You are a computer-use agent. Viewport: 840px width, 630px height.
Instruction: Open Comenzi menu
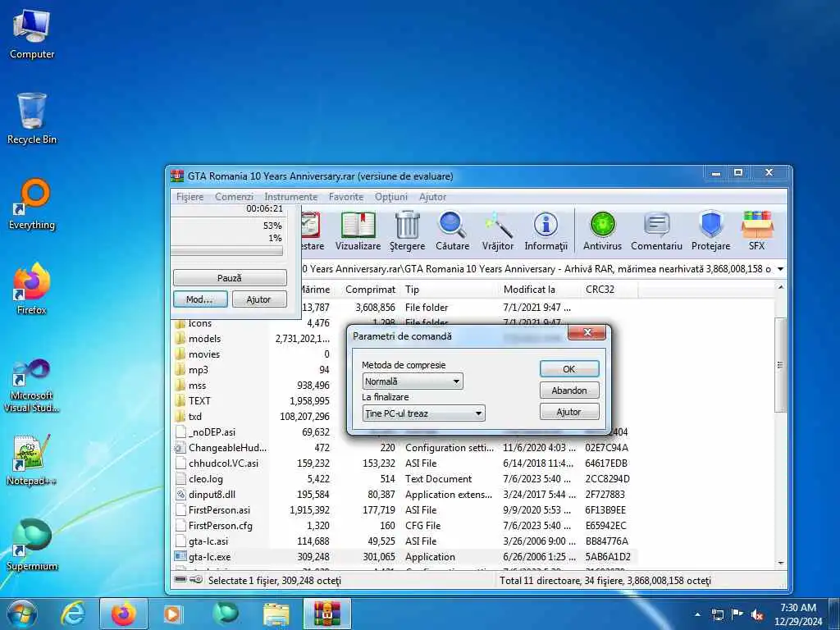tap(234, 197)
